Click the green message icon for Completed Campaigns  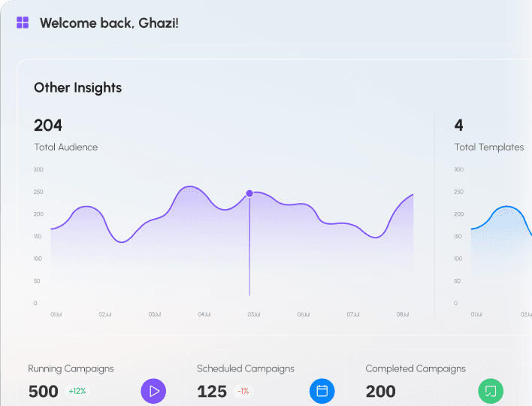coord(491,391)
